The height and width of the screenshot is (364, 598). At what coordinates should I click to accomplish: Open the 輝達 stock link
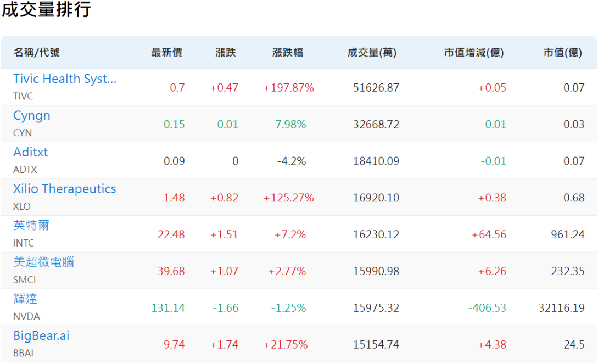pyautogui.click(x=25, y=299)
